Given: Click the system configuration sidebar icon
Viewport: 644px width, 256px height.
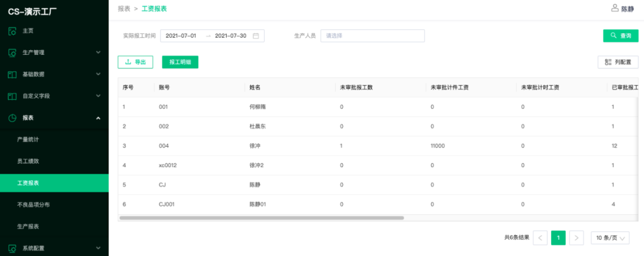Looking at the screenshot, I should (x=12, y=248).
